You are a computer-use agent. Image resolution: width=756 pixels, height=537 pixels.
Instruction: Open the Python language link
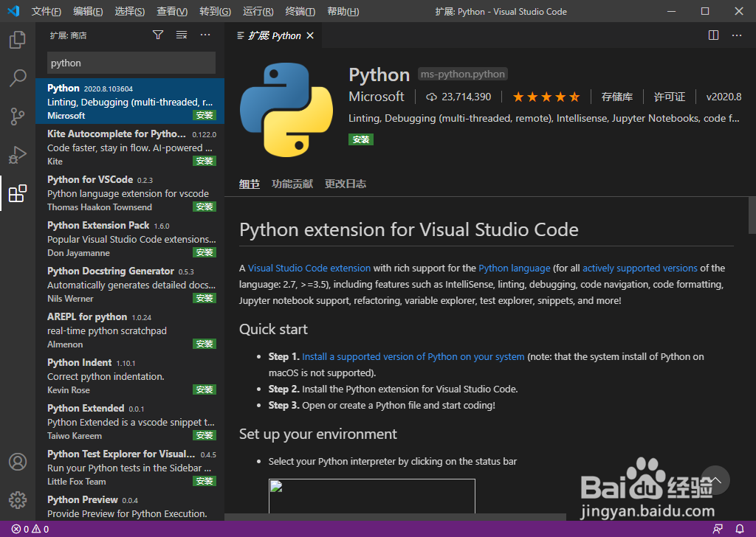[514, 268]
